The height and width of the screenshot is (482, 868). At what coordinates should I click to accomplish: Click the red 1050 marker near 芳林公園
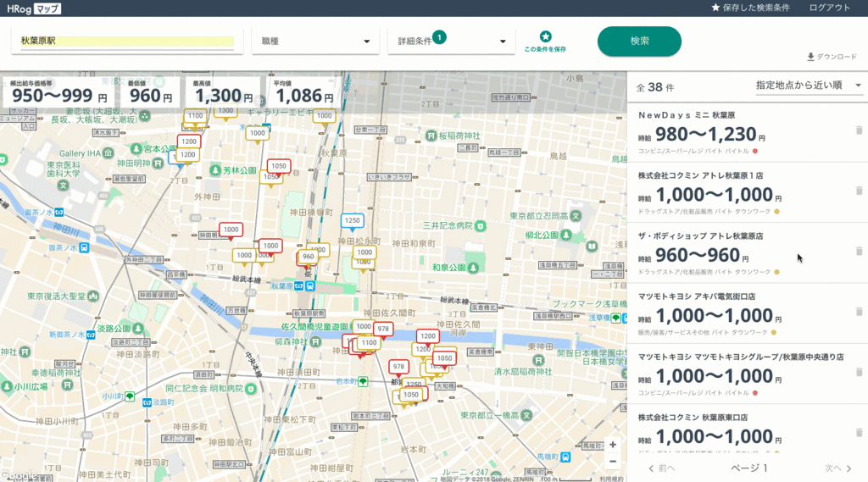[x=278, y=167]
